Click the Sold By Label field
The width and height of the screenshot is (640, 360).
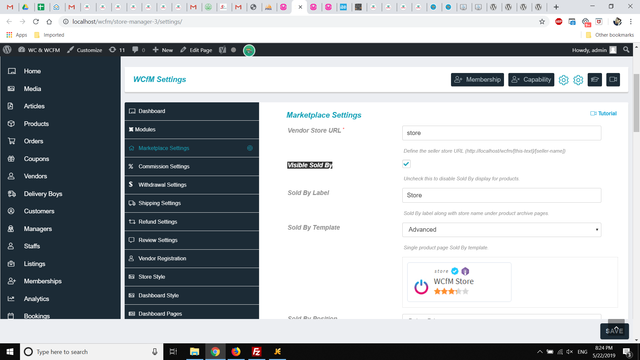click(x=501, y=195)
